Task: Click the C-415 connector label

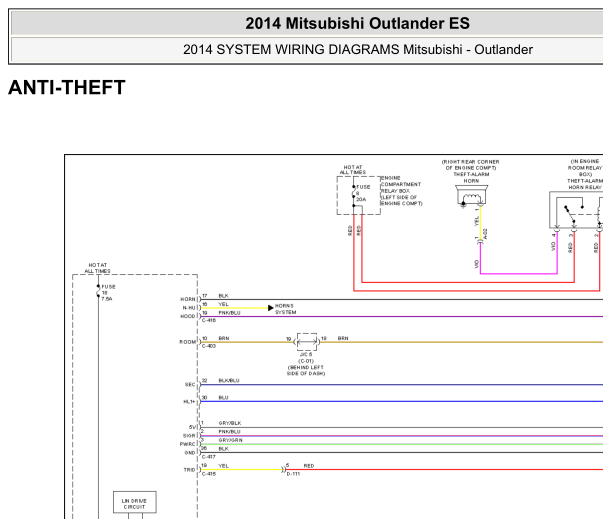Action: [209, 474]
